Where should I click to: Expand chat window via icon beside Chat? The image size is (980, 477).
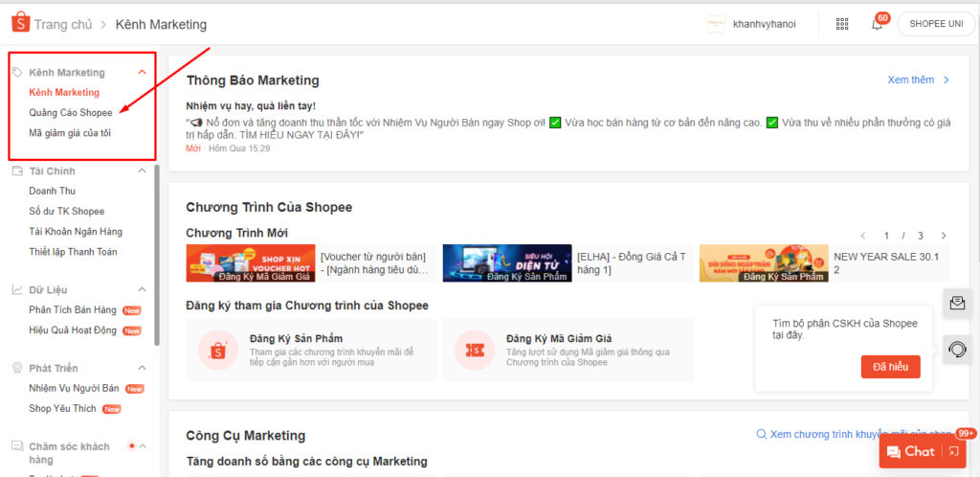(954, 451)
